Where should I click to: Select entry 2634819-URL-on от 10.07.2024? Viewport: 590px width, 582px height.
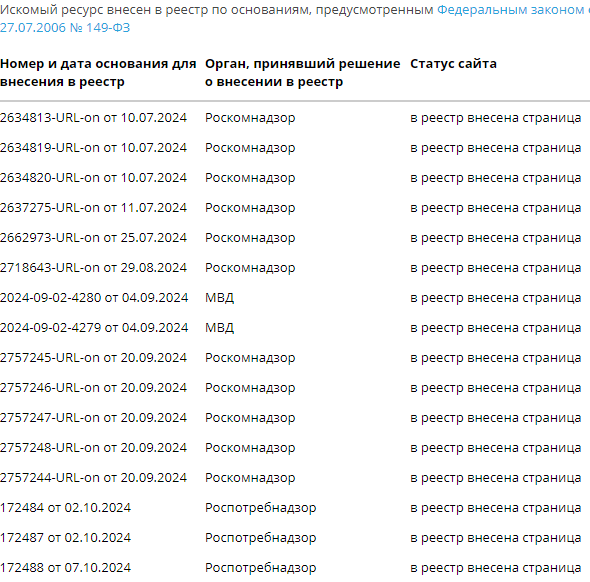(x=93, y=148)
